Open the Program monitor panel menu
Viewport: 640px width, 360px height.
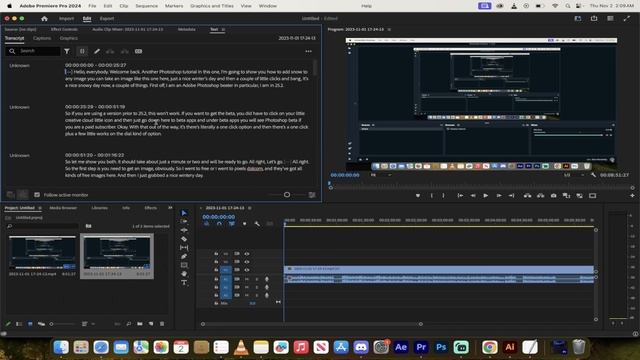click(x=389, y=29)
